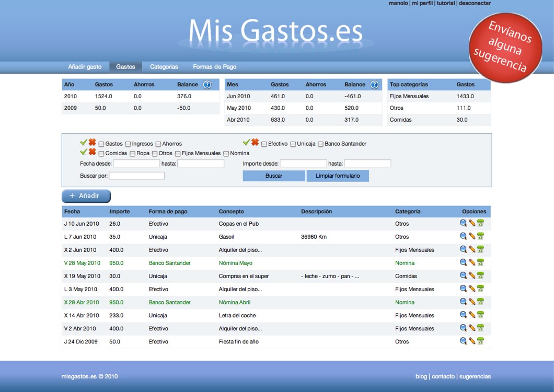
Task: Trash the Letra del coche expense
Action: pos(481,315)
